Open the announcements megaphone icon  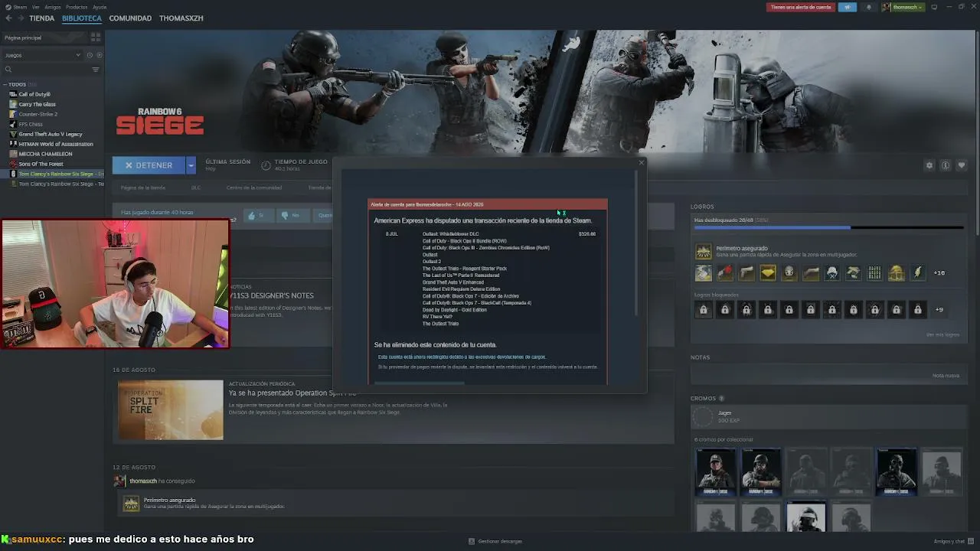tap(847, 7)
